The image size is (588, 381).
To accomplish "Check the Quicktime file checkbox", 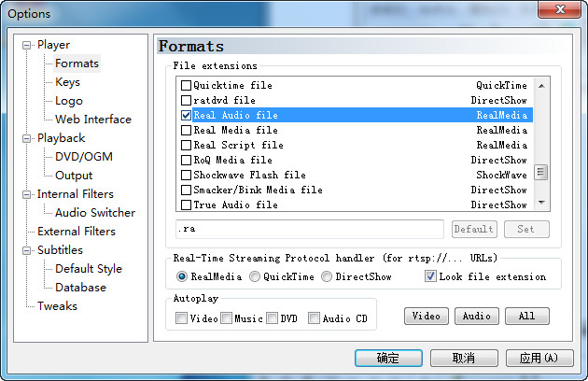I will [187, 85].
